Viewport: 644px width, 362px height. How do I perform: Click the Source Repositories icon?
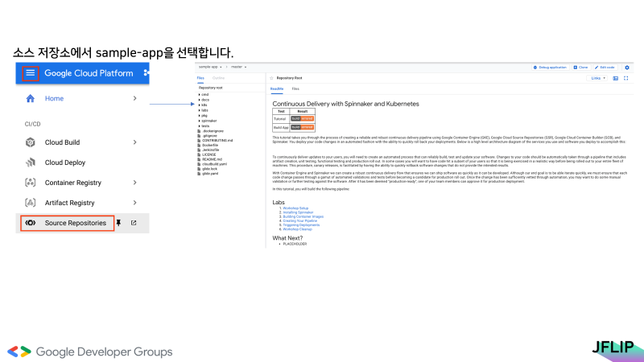click(x=30, y=223)
